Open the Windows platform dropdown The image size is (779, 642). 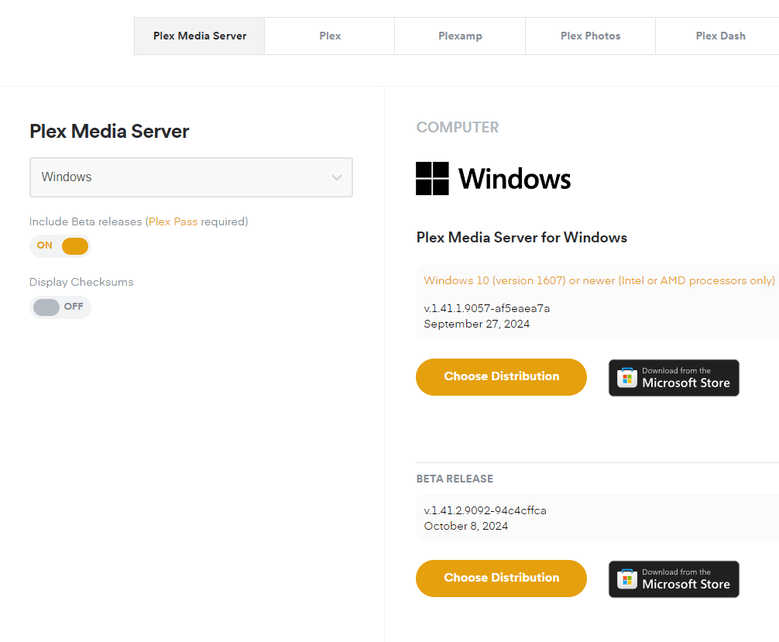(191, 177)
